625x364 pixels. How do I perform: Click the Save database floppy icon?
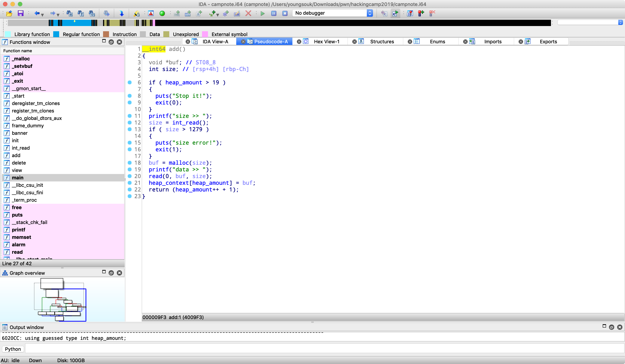point(20,13)
